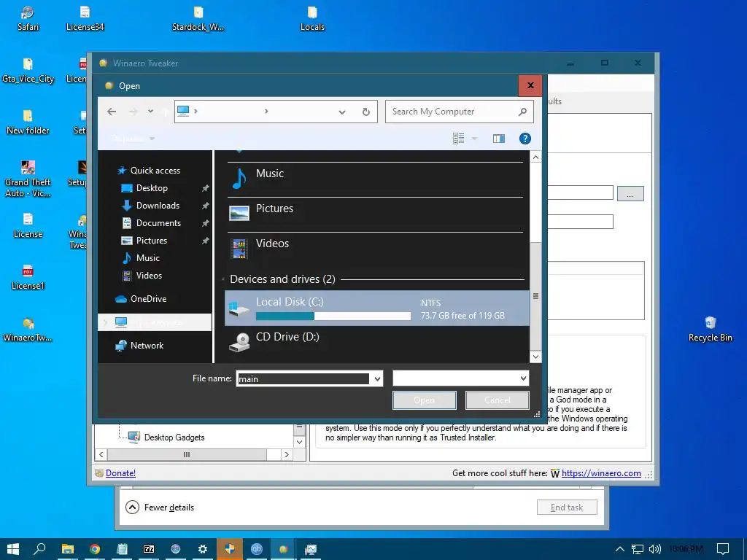Select the New folder desktop icon
747x560 pixels.
(x=28, y=122)
